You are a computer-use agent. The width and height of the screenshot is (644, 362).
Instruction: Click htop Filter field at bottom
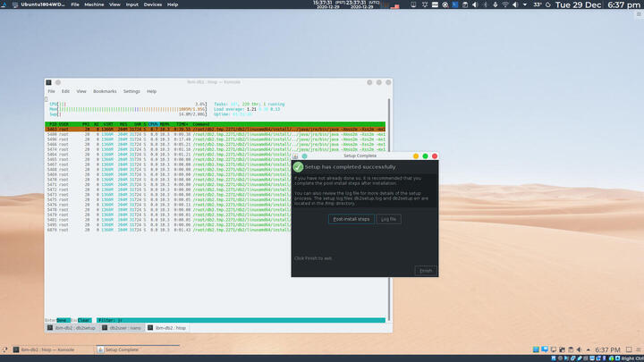(241, 320)
